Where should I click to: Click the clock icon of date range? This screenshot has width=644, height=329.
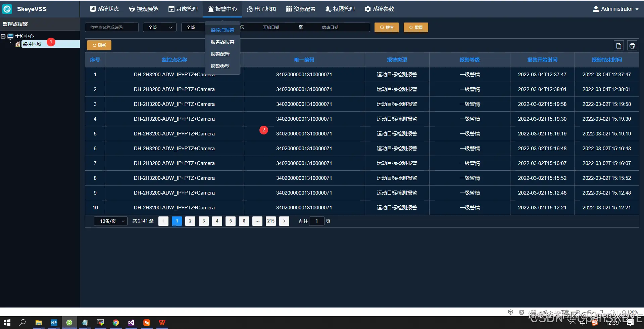(242, 27)
